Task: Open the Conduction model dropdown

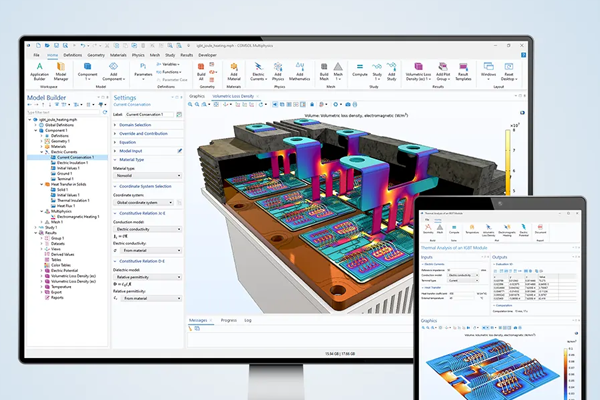Action: point(146,231)
